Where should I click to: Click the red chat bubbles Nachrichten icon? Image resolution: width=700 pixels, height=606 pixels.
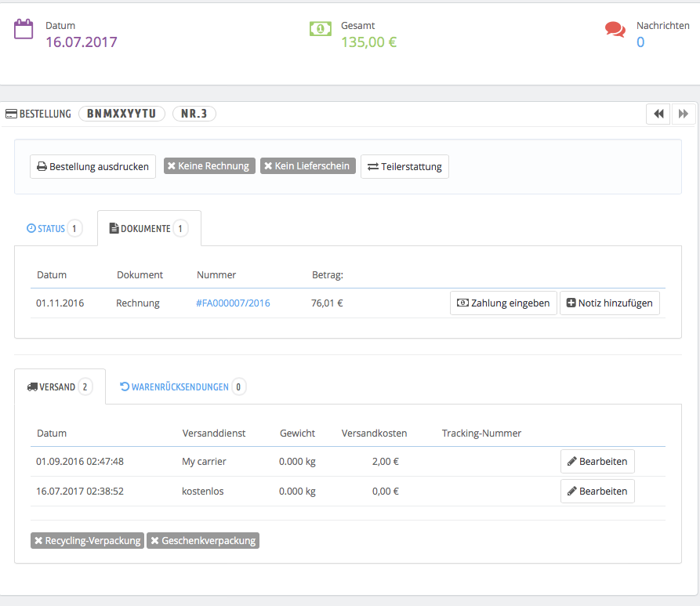(x=615, y=30)
